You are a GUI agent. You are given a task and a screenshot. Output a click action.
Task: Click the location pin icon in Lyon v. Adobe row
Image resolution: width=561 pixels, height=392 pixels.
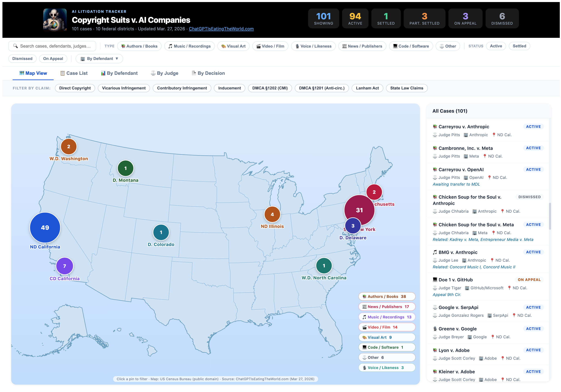point(503,358)
